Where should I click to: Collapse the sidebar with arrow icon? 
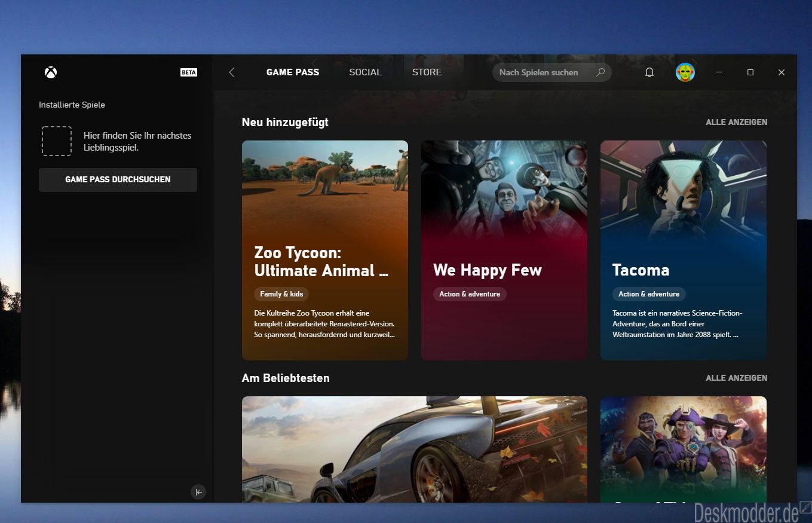pos(198,492)
